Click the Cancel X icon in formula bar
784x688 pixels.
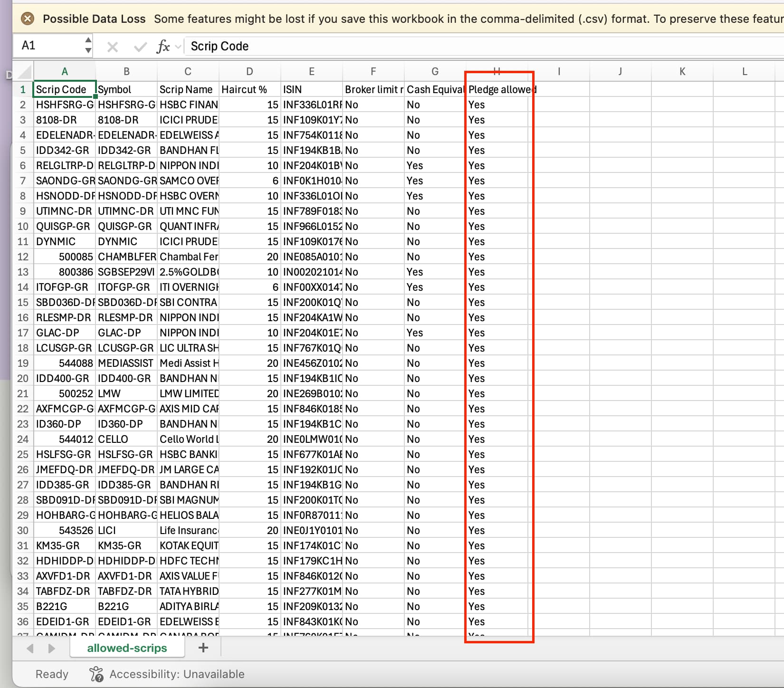[x=113, y=47]
